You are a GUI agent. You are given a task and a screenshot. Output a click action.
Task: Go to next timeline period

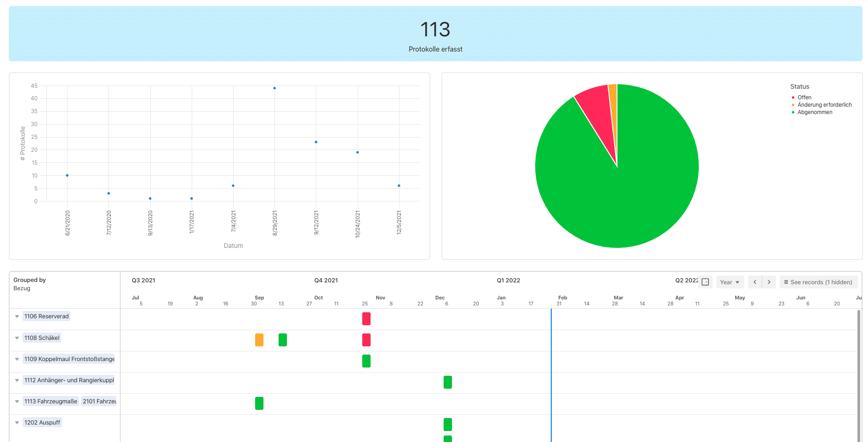(769, 282)
